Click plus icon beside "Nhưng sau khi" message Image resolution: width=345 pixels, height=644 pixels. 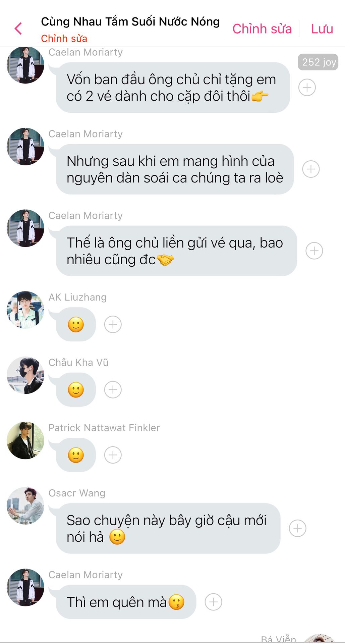(x=311, y=169)
